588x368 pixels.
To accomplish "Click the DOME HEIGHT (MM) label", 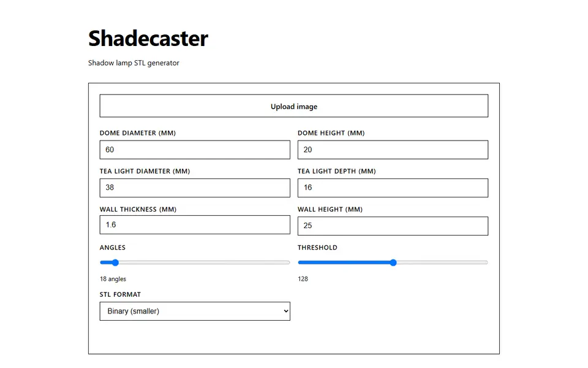I will click(331, 133).
